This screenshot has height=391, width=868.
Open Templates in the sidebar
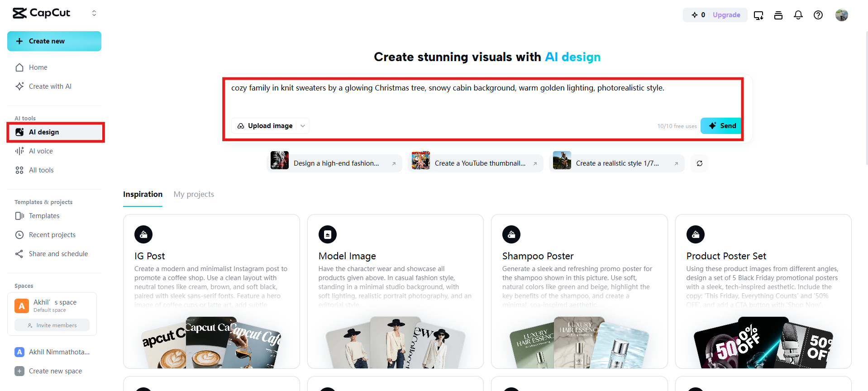[x=44, y=216]
